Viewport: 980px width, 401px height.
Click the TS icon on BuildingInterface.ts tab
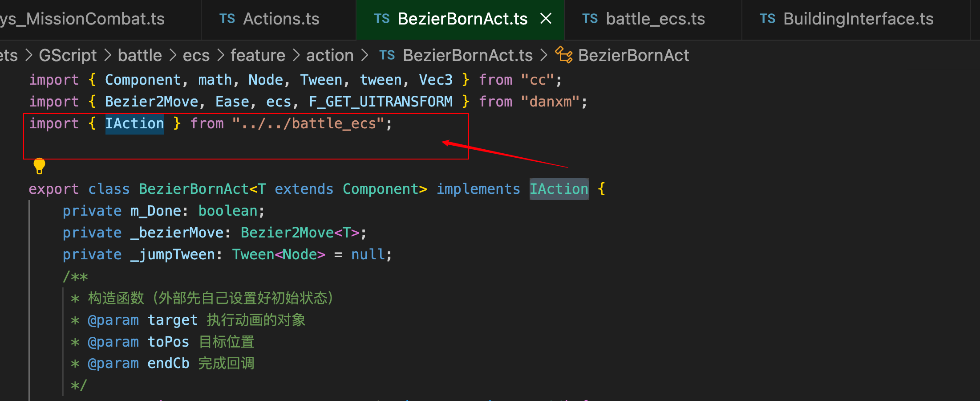coord(767,19)
